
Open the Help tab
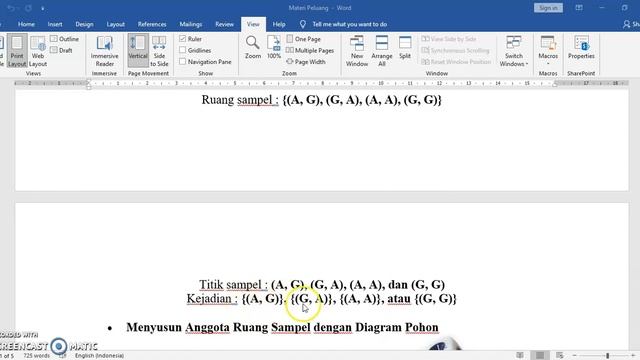point(279,24)
